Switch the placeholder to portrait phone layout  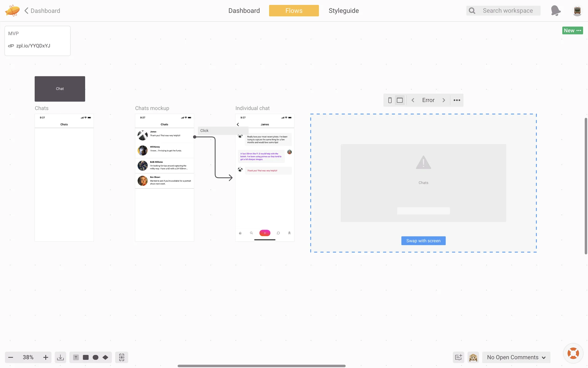point(390,100)
